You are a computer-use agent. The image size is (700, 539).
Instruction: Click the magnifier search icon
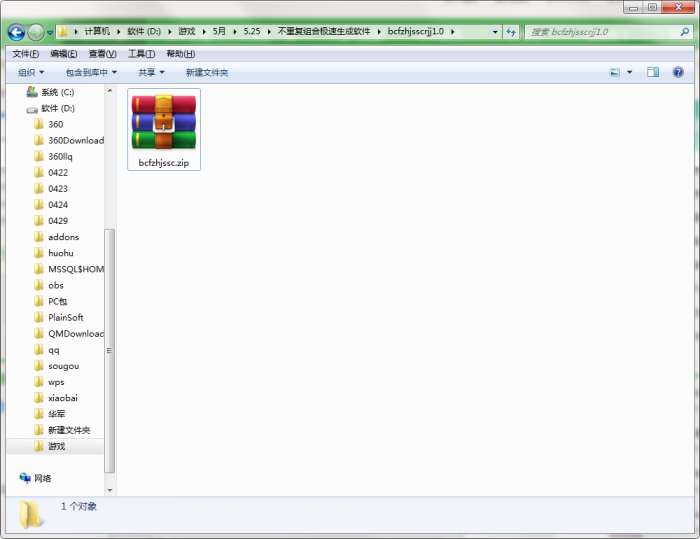click(x=685, y=32)
